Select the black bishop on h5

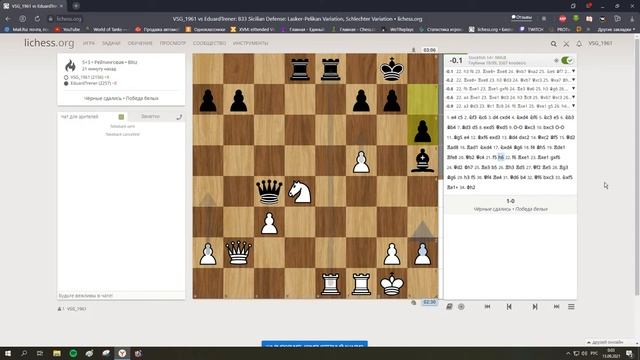422,160
